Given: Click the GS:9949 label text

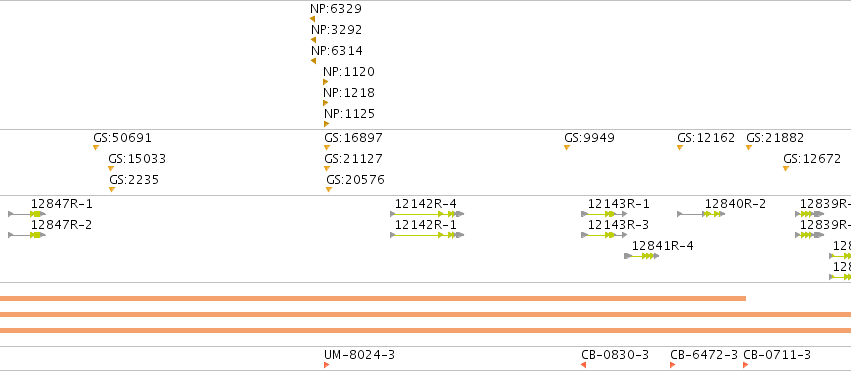Looking at the screenshot, I should [x=589, y=138].
